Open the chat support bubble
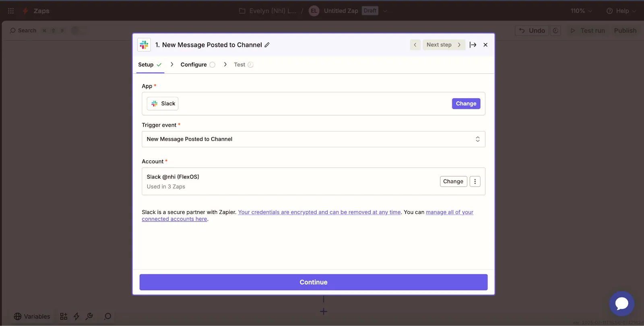The width and height of the screenshot is (644, 326). point(622,303)
